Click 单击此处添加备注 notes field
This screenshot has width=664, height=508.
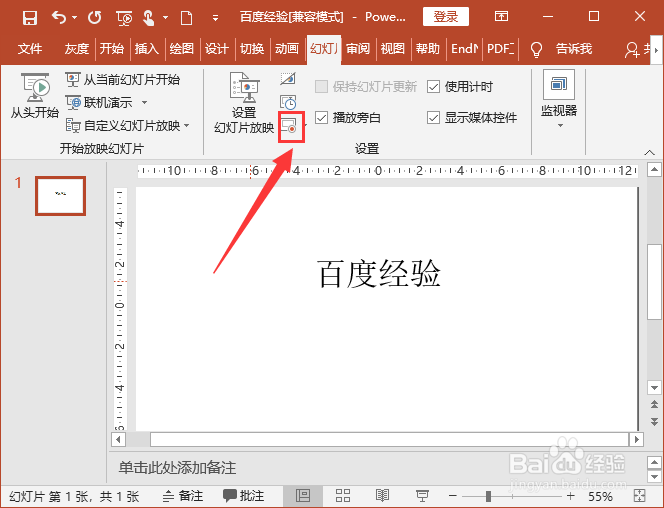click(177, 467)
